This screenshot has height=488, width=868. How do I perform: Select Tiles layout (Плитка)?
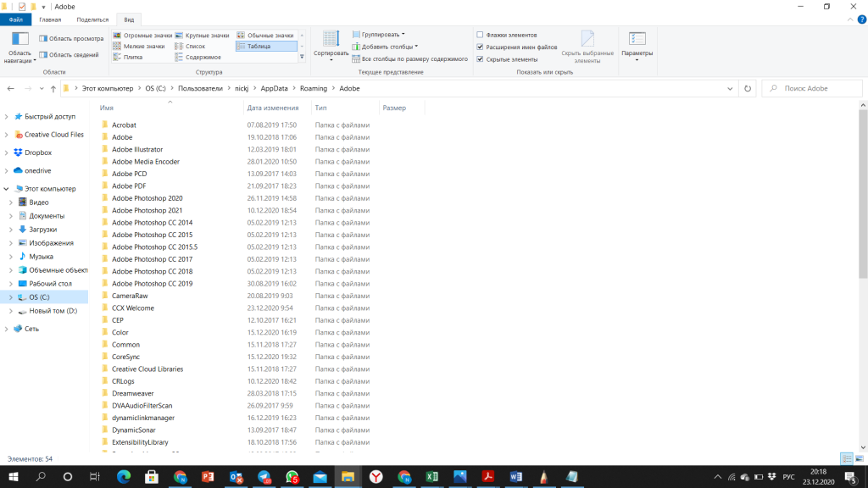coord(128,57)
